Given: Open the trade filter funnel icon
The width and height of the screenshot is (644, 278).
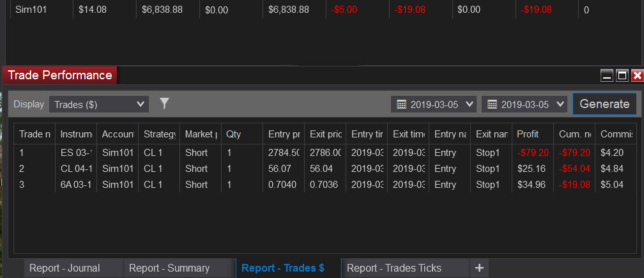Looking at the screenshot, I should 164,104.
